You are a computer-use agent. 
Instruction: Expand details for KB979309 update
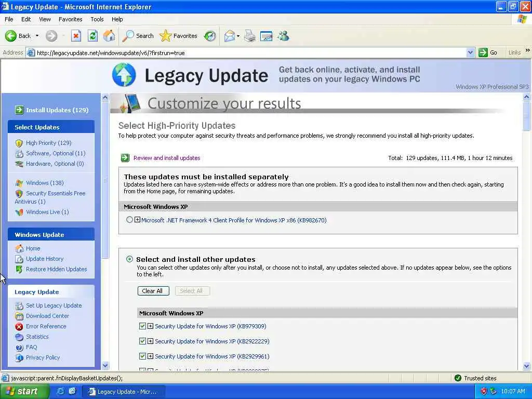[x=150, y=326]
